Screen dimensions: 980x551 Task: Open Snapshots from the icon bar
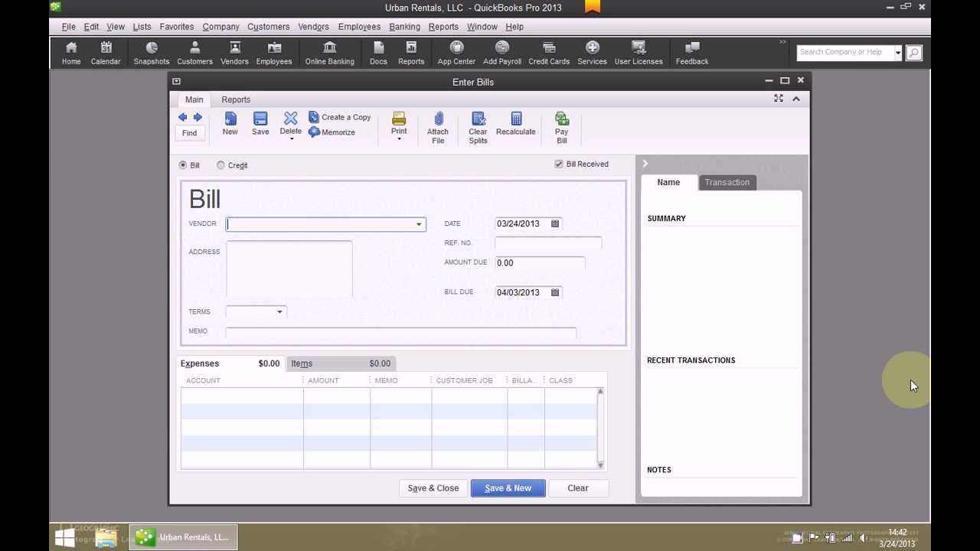tap(152, 53)
